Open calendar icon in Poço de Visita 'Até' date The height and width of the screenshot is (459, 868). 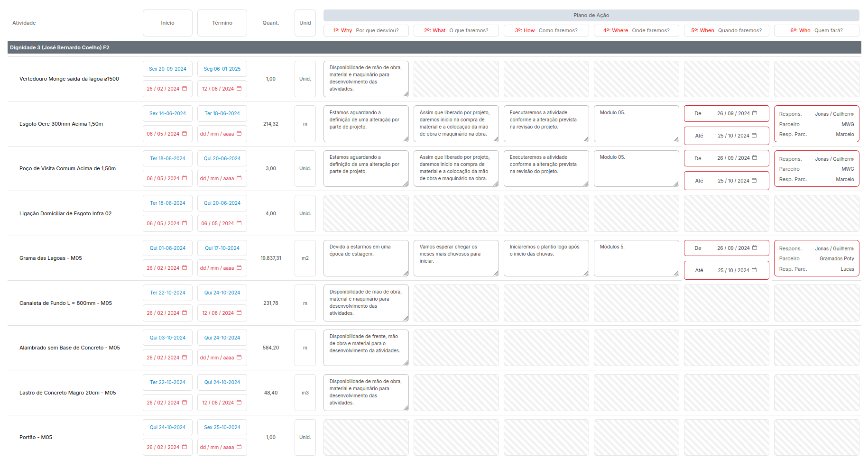[x=754, y=181]
